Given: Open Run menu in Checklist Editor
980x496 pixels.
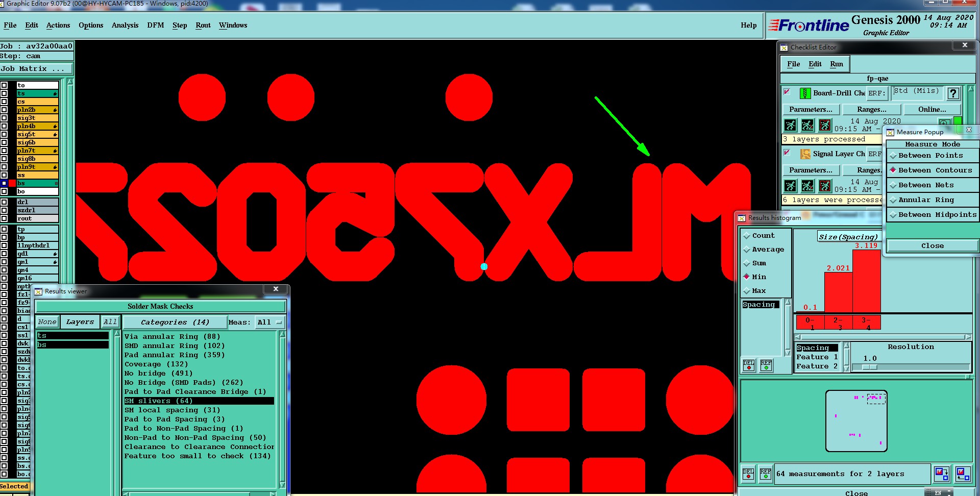Looking at the screenshot, I should (837, 64).
